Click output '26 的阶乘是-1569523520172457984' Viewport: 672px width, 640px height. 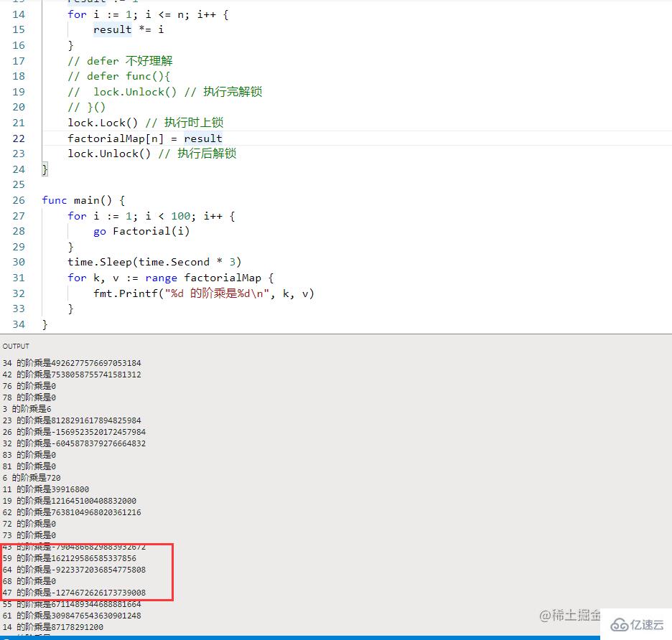pyautogui.click(x=74, y=432)
